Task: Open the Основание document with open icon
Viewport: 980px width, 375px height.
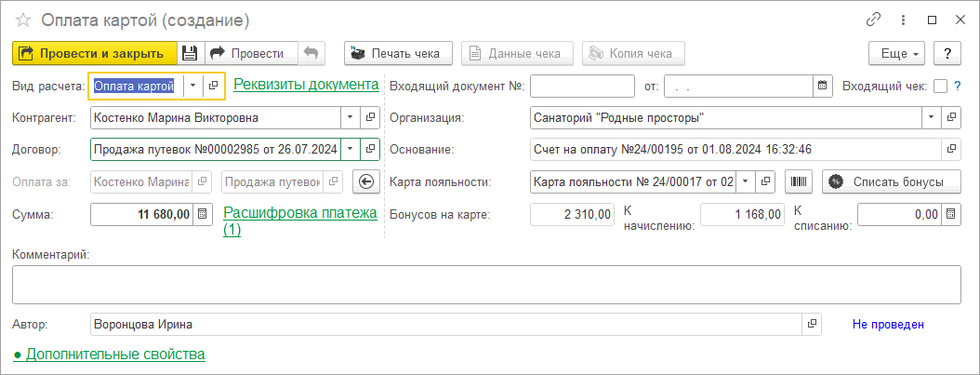Action: (950, 149)
